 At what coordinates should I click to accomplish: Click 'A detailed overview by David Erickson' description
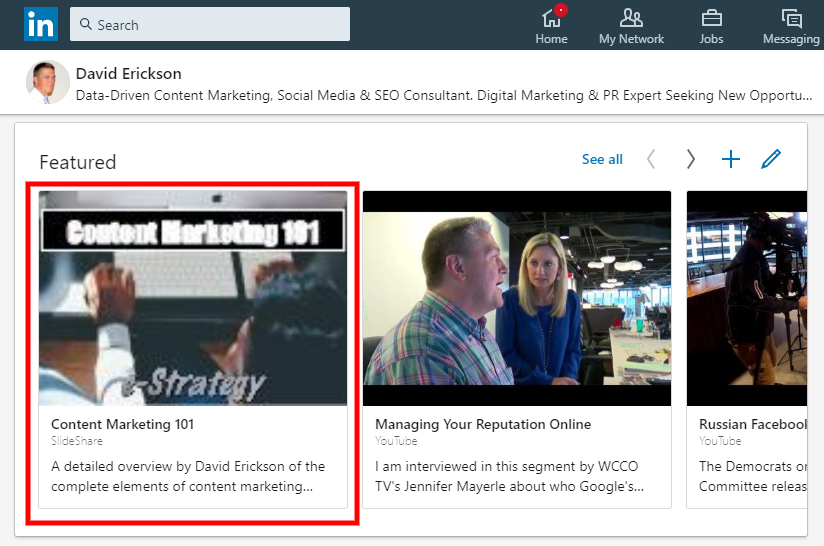click(188, 476)
